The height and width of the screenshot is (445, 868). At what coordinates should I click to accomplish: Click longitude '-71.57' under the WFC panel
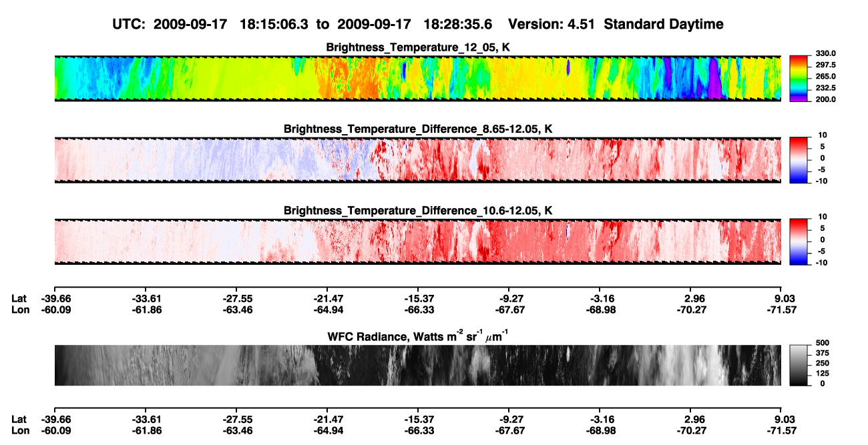[781, 431]
